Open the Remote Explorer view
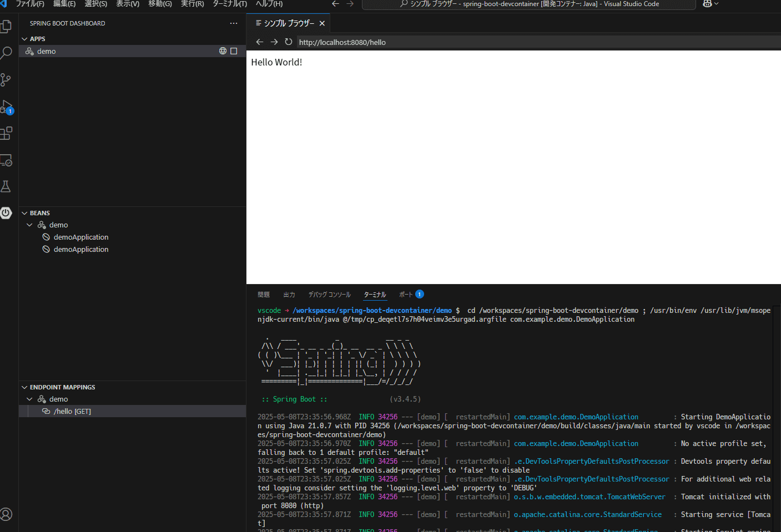 (7, 160)
